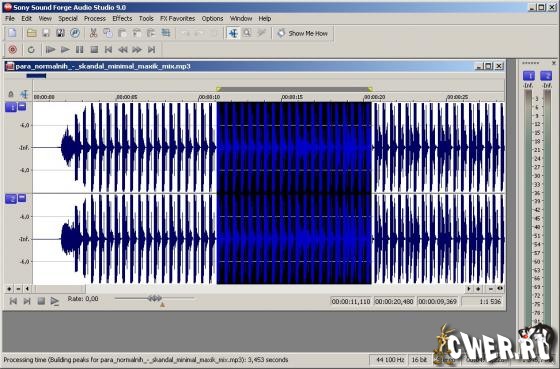Collapse channel 1 with its minus button
This screenshot has height=369, width=560.
pos(22,106)
